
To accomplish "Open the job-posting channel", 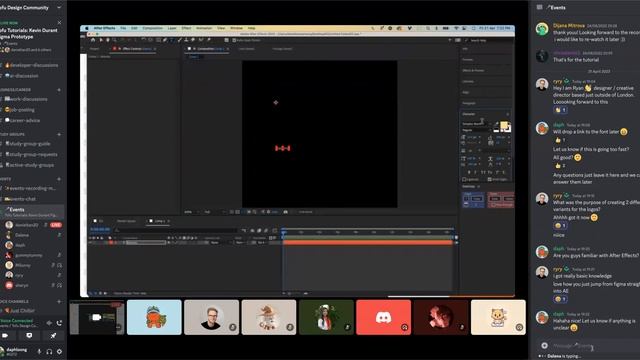I will 20,110.
